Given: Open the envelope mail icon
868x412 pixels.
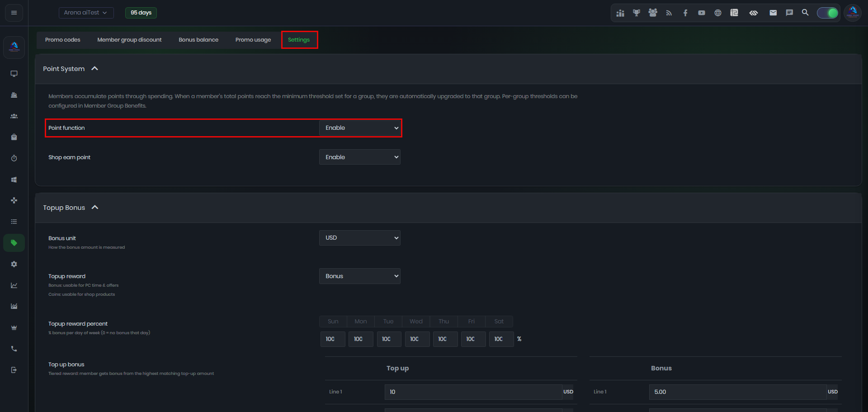Looking at the screenshot, I should (773, 13).
